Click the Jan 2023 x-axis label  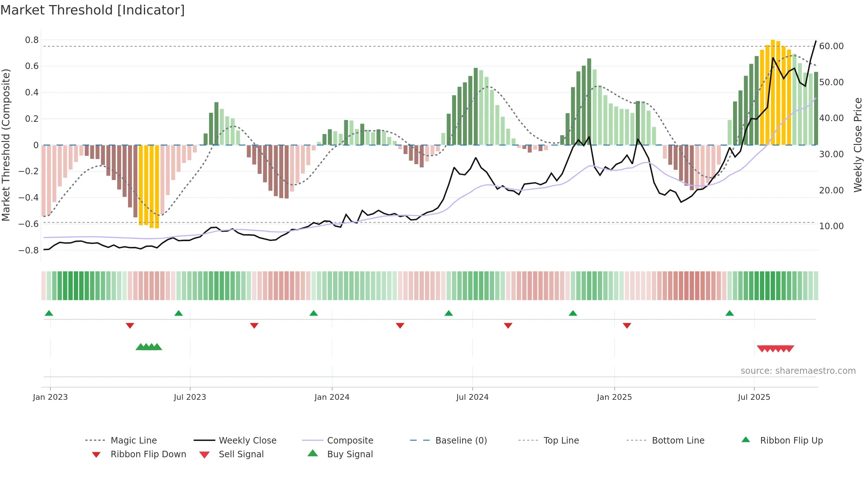50,397
